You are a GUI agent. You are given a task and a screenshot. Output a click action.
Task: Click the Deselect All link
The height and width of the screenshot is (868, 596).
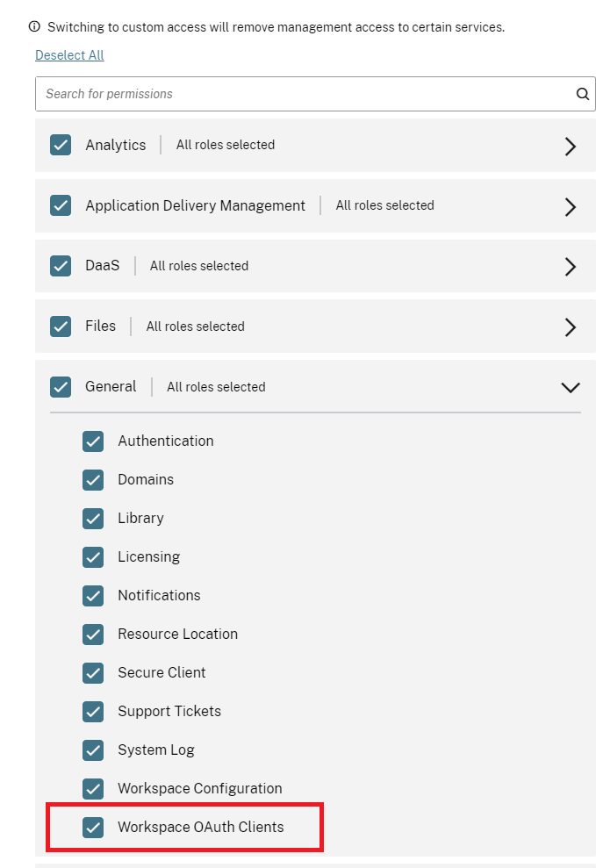tap(69, 55)
